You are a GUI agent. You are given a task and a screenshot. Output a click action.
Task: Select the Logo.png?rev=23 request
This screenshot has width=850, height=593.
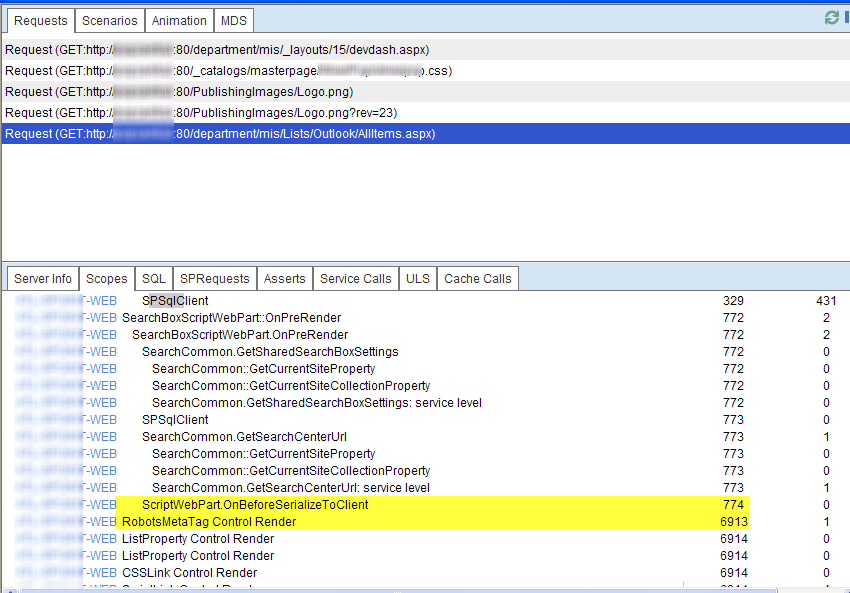point(201,113)
